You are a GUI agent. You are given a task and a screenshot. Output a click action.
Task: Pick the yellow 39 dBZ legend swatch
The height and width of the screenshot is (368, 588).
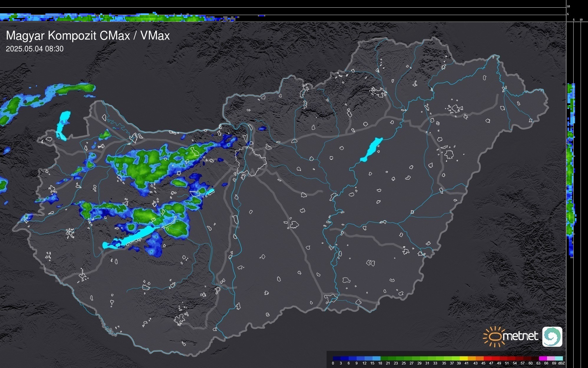coord(464,358)
